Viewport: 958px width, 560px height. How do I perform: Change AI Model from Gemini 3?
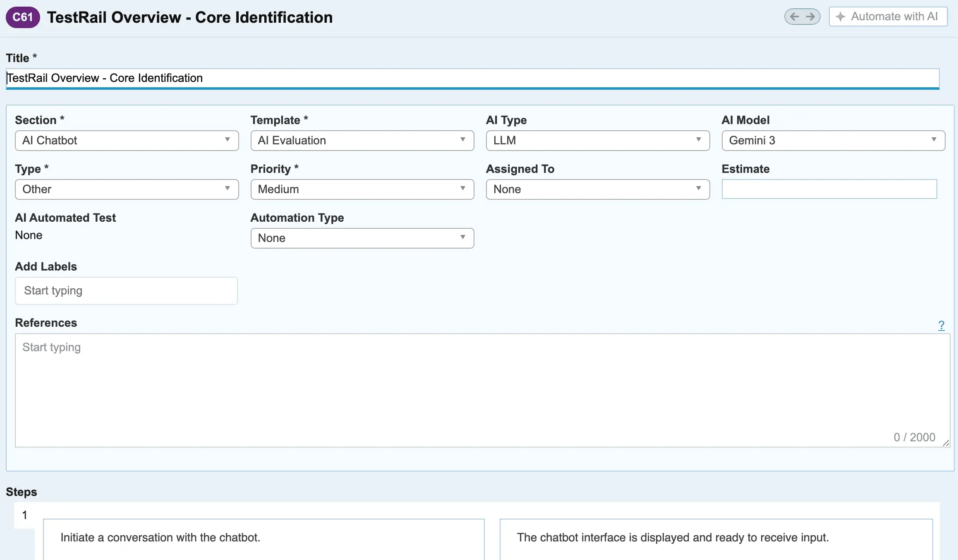833,141
